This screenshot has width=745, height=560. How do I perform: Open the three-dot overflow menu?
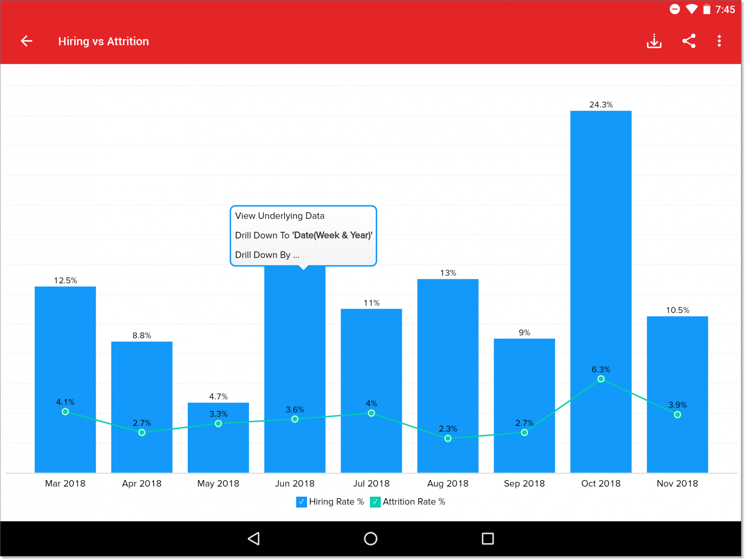(719, 41)
